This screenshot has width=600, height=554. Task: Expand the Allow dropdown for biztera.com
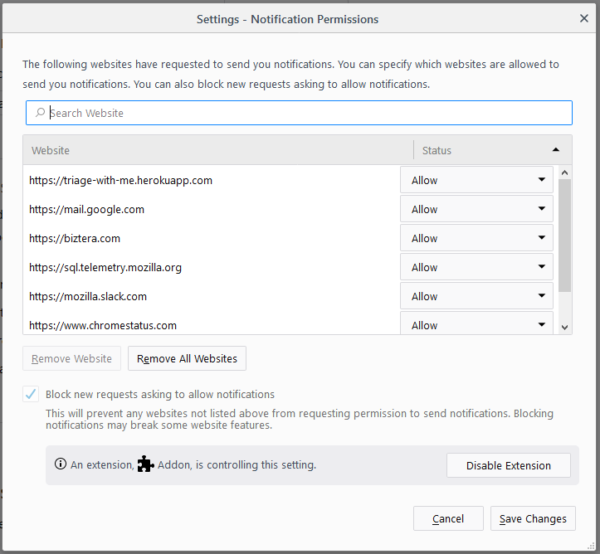(476, 238)
